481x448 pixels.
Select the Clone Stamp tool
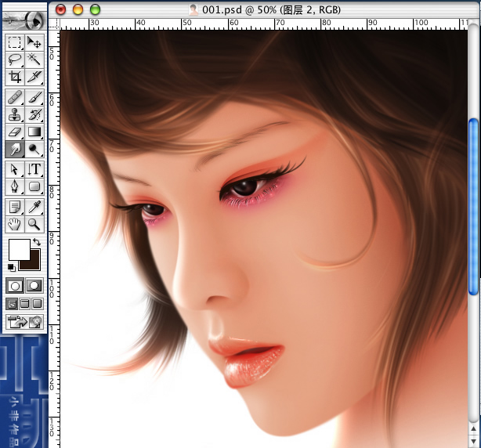pos(14,114)
